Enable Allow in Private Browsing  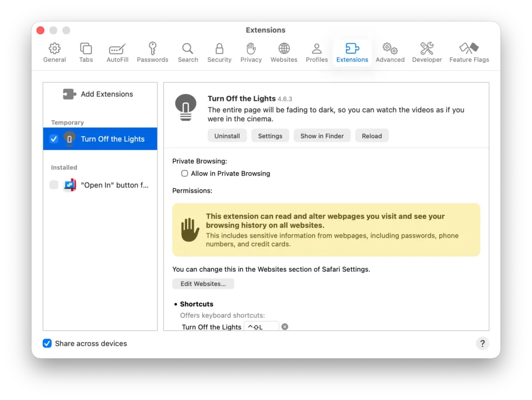[184, 173]
